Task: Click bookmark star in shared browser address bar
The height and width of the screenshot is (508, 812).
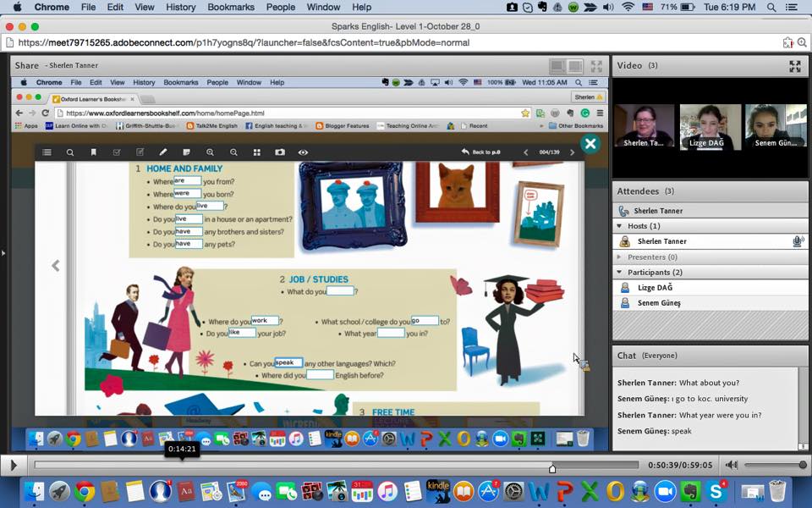Action: tap(525, 113)
